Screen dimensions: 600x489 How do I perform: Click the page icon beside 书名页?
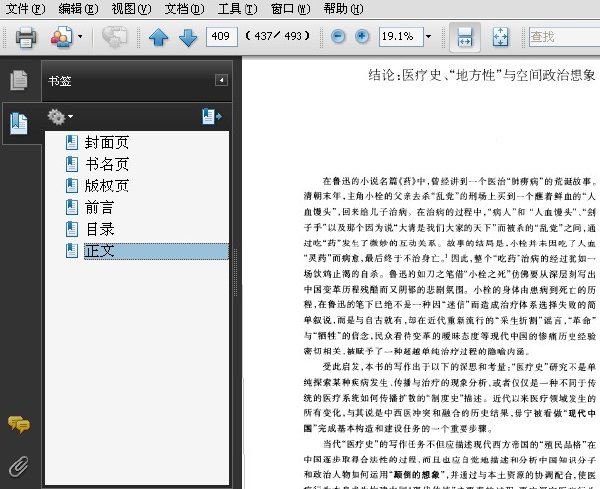pos(72,164)
